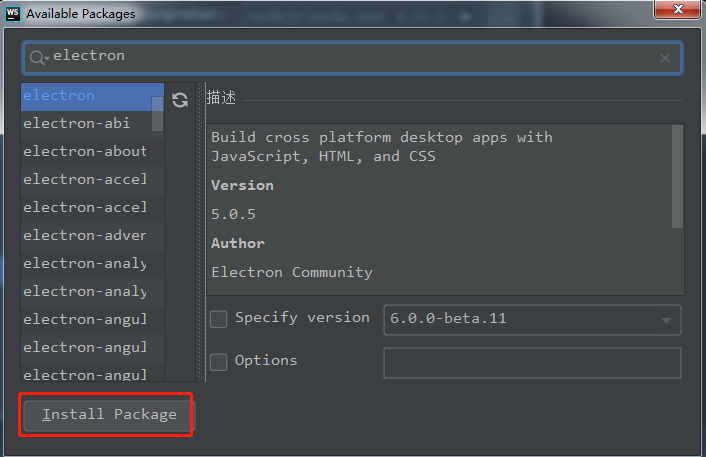Click the 描述 section label
Image resolution: width=706 pixels, height=457 pixels.
tap(221, 97)
